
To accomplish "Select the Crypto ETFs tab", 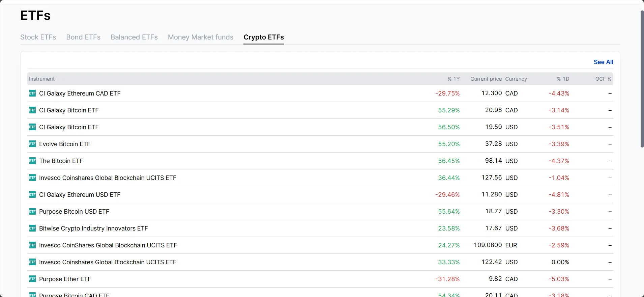I will (264, 37).
